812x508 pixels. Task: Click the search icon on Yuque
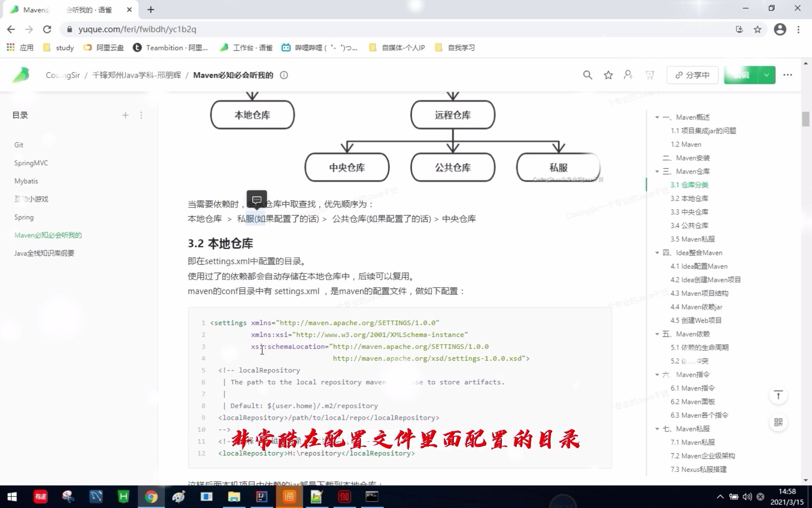coord(587,75)
